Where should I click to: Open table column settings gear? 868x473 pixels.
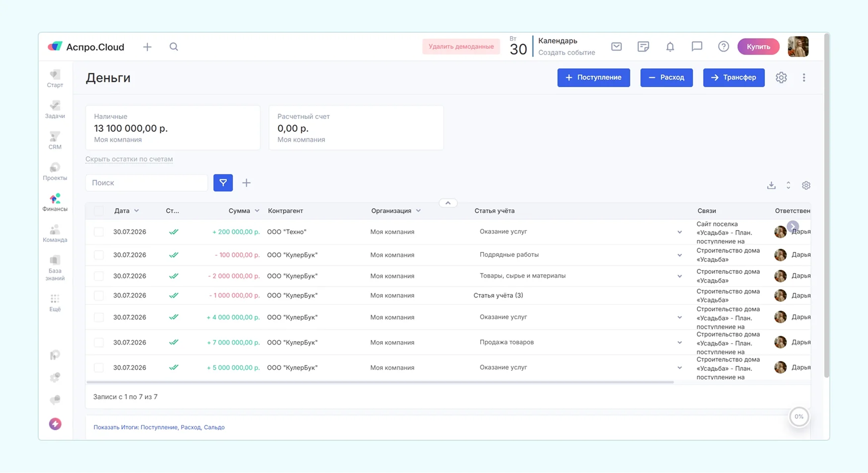tap(806, 185)
